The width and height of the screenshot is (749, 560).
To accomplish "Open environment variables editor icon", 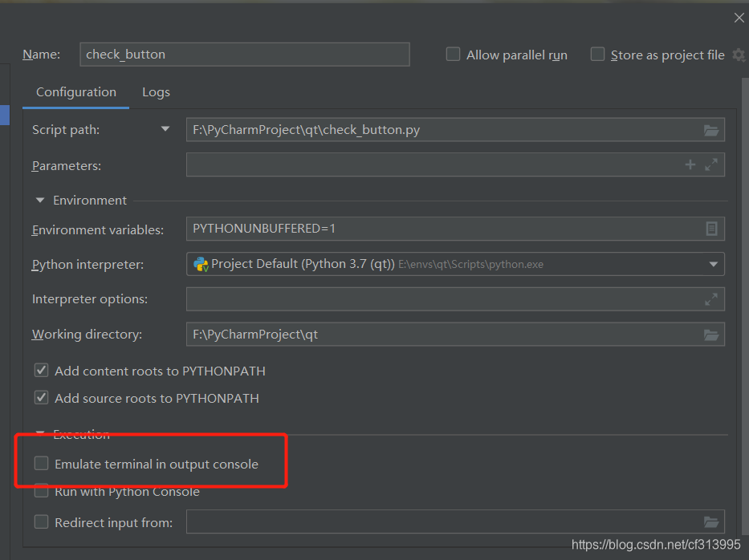I will [711, 229].
